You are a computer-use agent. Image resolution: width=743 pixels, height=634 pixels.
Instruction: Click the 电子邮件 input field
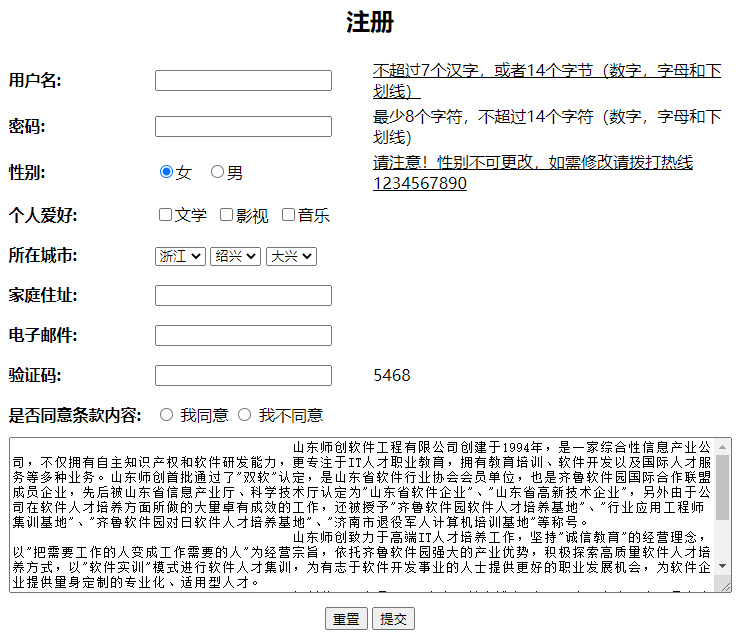click(x=243, y=335)
